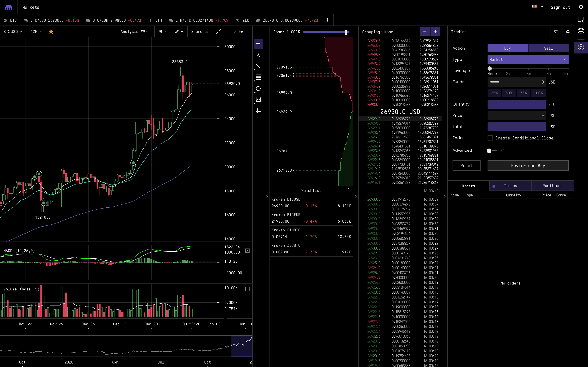Select the text annotation tool on the chart
Image resolution: width=588 pixels, height=367 pixels.
pos(258,55)
